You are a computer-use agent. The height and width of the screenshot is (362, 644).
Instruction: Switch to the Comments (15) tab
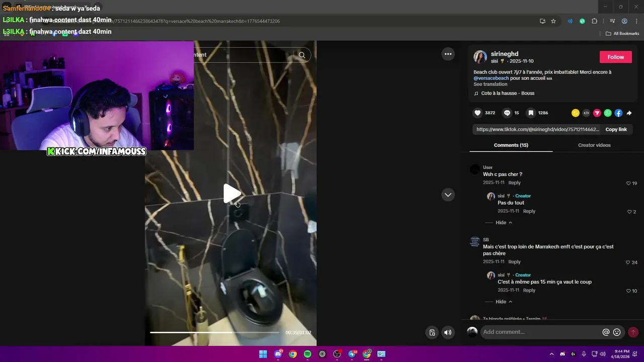point(511,145)
